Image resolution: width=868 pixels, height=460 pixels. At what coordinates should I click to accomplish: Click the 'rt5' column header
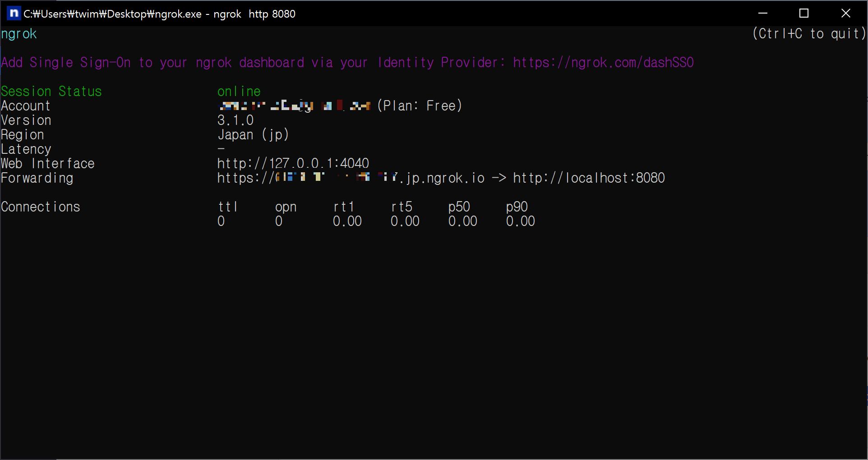(x=402, y=207)
